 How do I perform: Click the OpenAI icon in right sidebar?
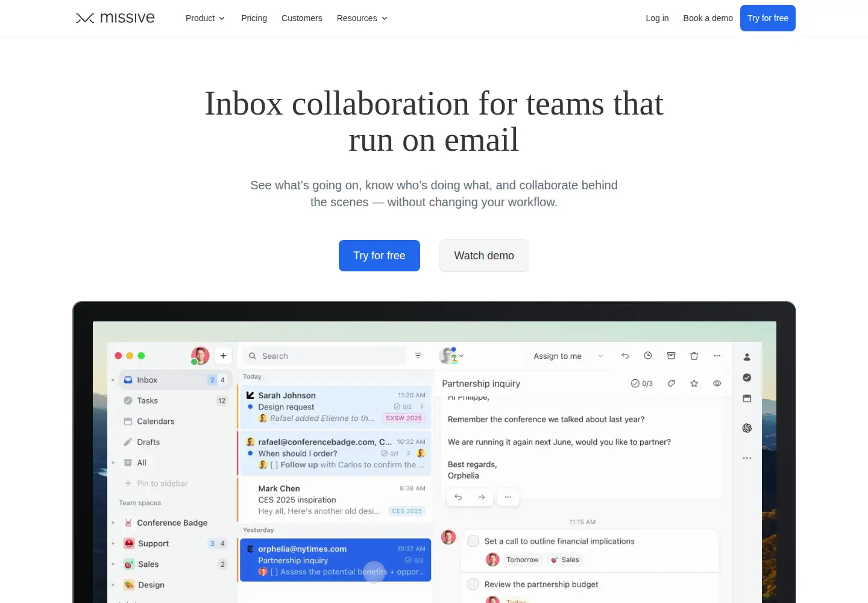[x=747, y=428]
